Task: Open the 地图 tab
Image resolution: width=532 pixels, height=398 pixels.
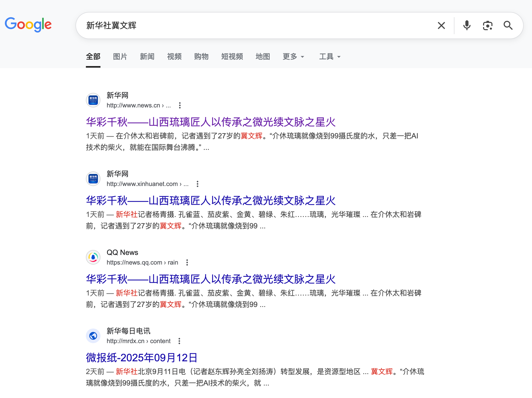Action: pyautogui.click(x=263, y=56)
